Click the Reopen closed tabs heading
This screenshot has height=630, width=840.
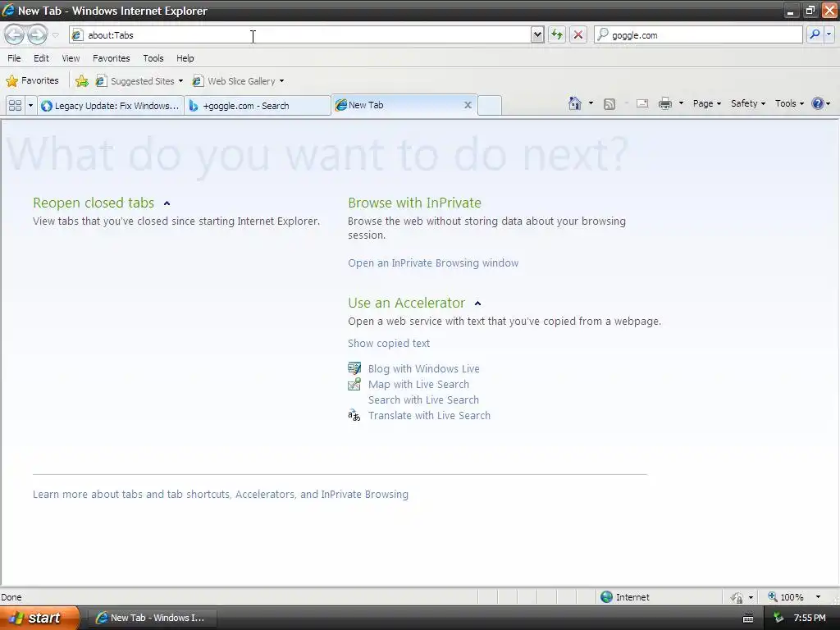pos(94,203)
